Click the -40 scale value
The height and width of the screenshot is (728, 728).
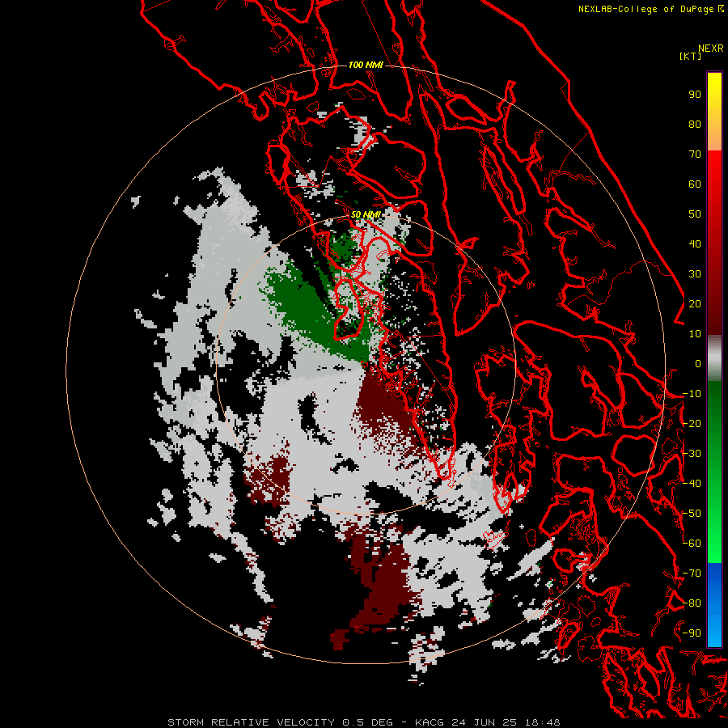692,484
